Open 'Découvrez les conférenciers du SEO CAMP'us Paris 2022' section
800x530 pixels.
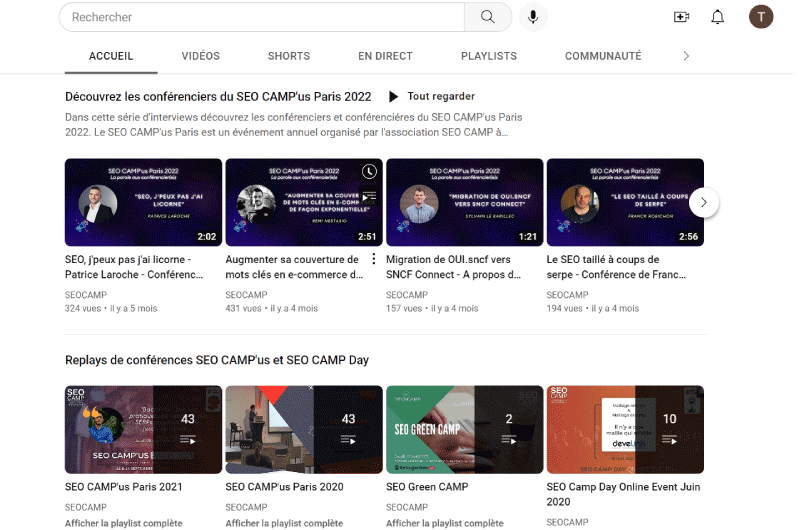(x=218, y=96)
